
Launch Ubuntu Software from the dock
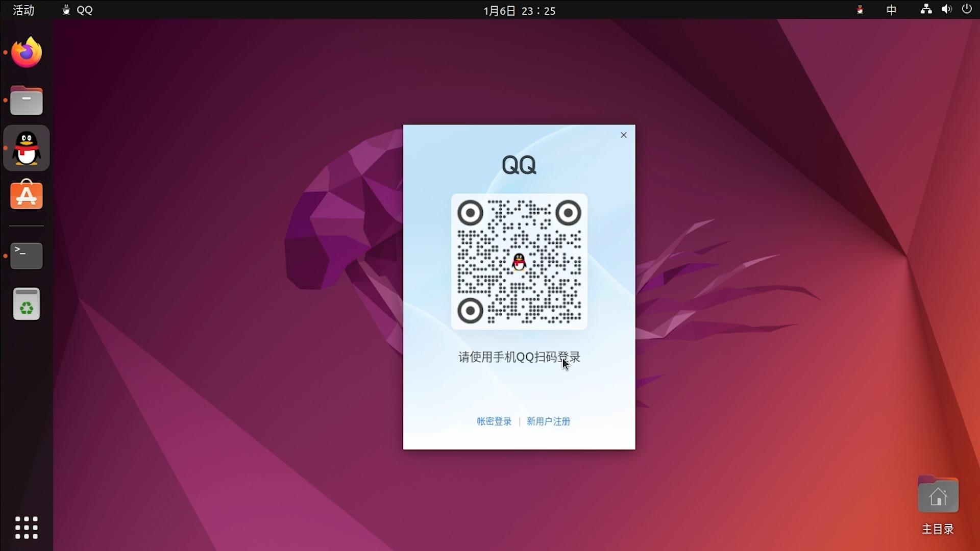click(x=27, y=194)
